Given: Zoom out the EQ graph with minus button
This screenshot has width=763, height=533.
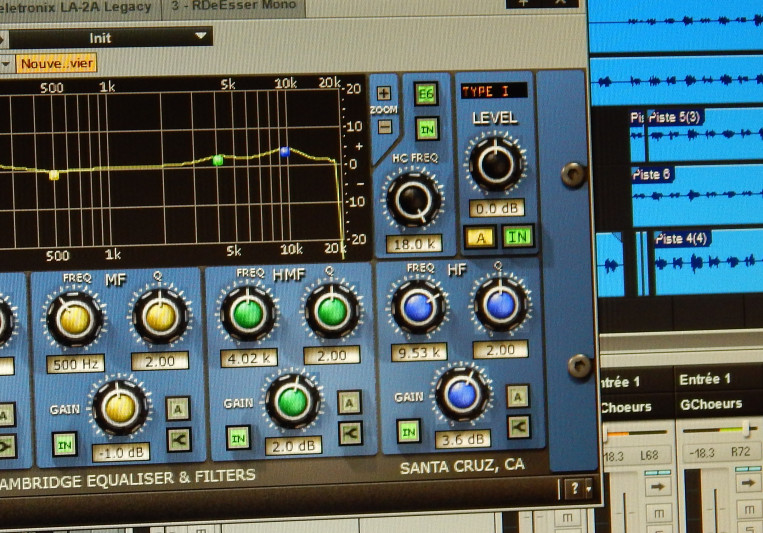Looking at the screenshot, I should 384,127.
